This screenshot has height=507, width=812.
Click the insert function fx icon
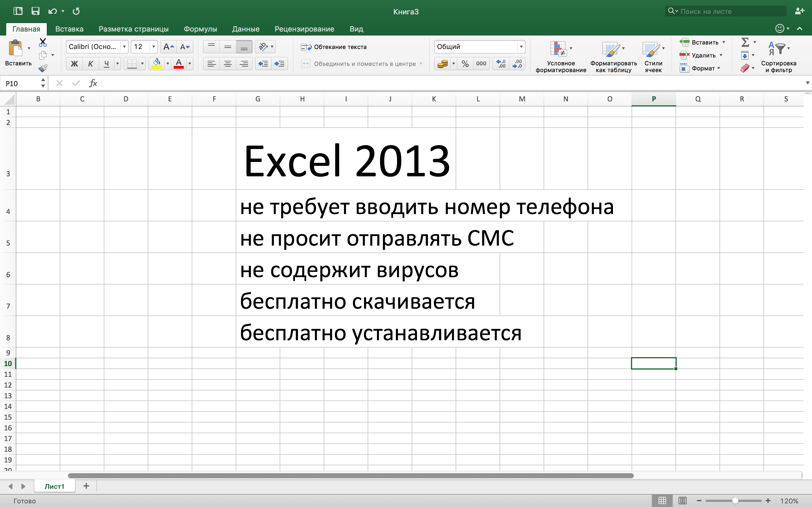(93, 83)
